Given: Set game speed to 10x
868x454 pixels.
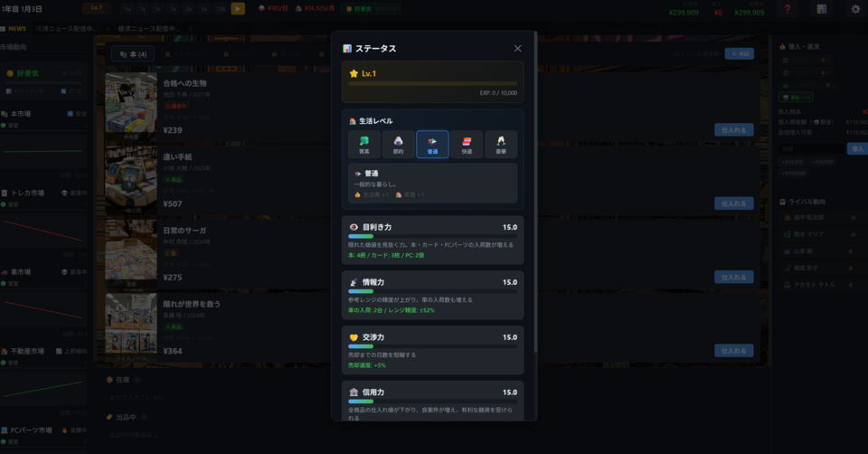Looking at the screenshot, I should point(221,9).
